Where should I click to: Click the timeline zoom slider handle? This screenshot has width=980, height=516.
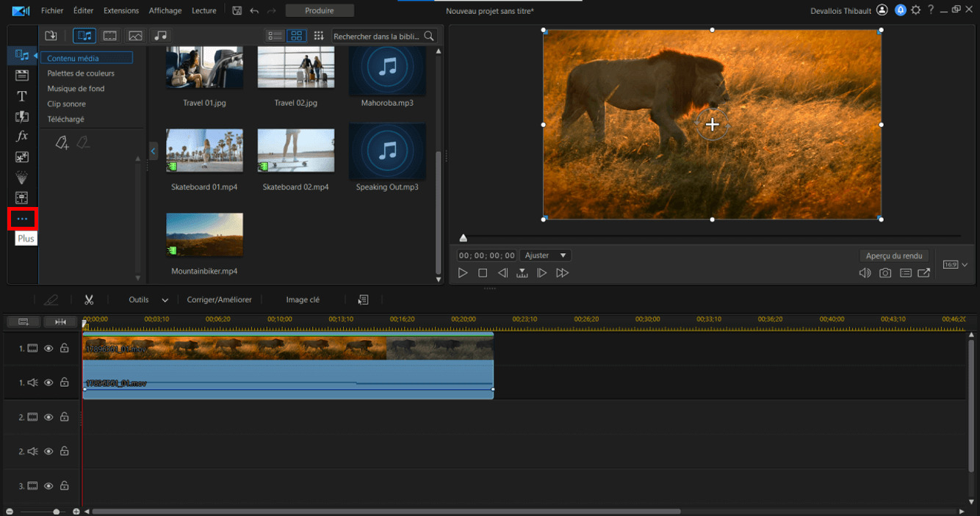click(x=57, y=512)
